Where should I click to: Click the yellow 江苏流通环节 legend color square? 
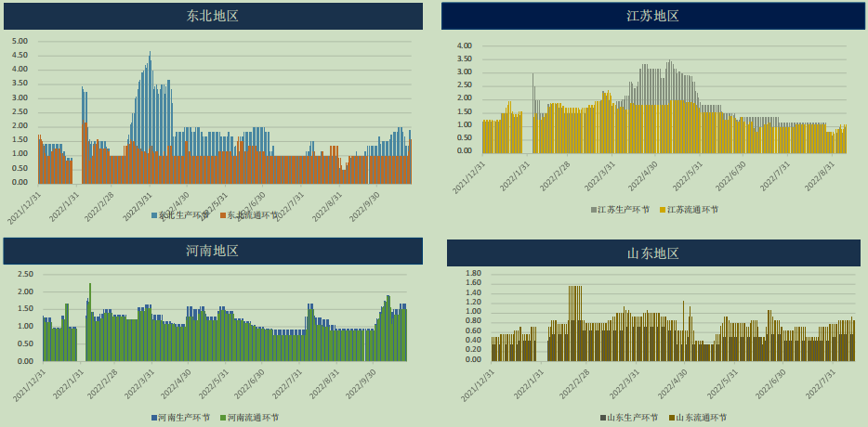[663, 210]
